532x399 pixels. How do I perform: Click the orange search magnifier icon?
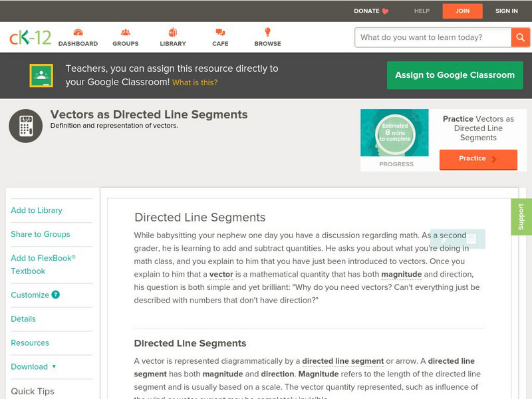[x=521, y=37]
